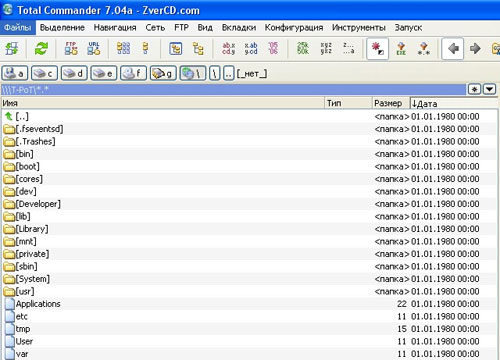Open the Сеть menu
This screenshot has height=360, width=500.
pos(155,27)
